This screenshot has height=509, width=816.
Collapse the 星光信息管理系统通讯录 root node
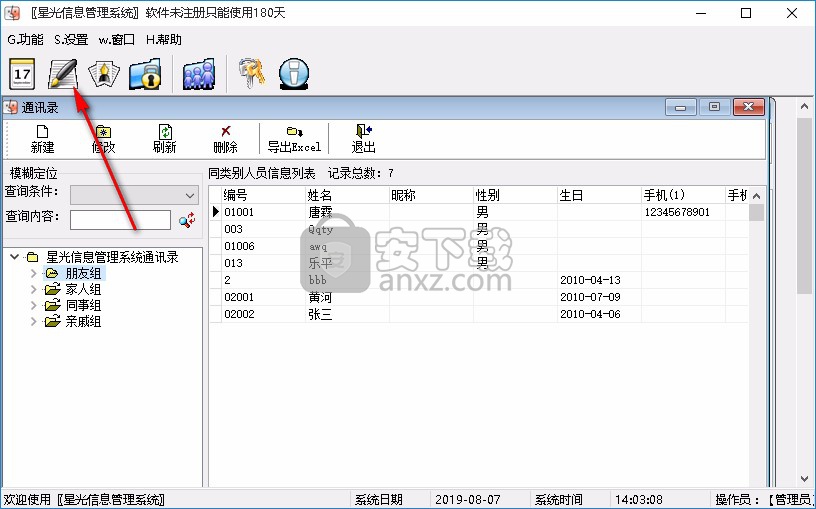tap(15, 257)
